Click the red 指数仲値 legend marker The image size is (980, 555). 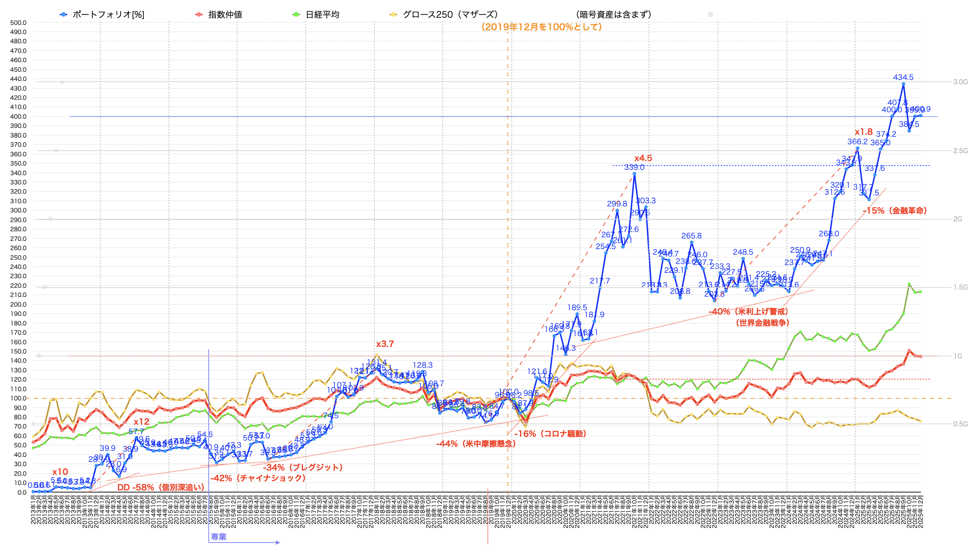(199, 15)
